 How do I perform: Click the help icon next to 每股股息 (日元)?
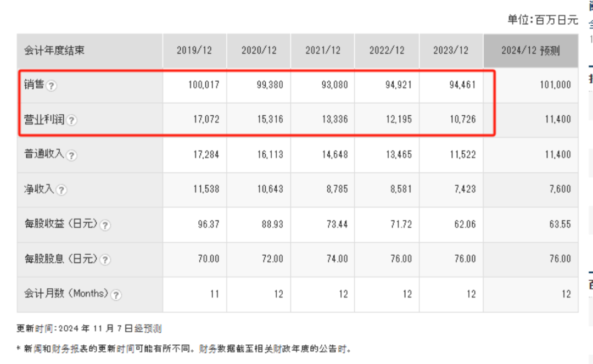(105, 260)
